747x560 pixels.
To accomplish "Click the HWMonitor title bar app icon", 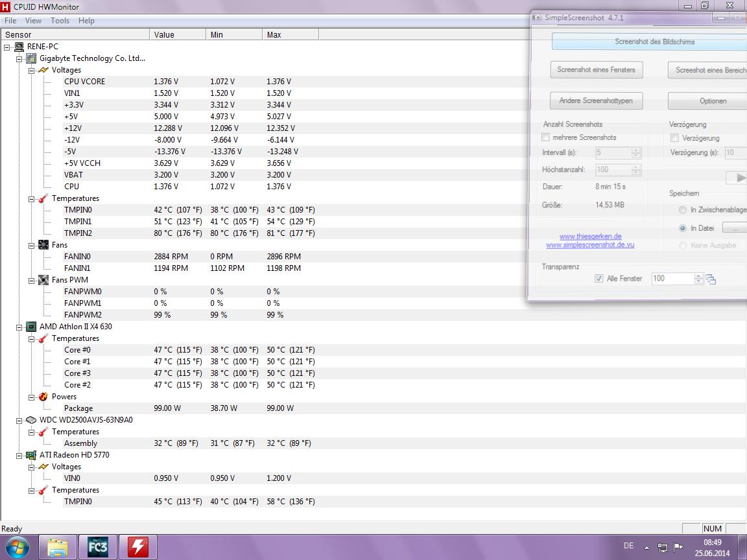I will (6, 6).
